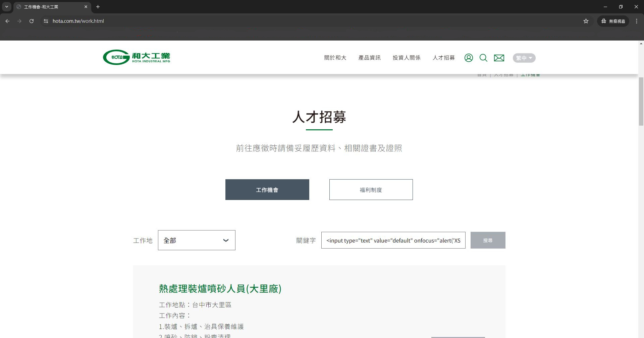
Task: Bookmark this page with star icon
Action: pyautogui.click(x=586, y=21)
